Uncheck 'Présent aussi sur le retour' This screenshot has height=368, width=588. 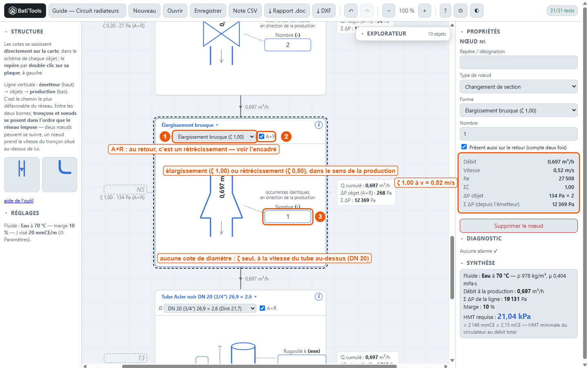pyautogui.click(x=464, y=147)
